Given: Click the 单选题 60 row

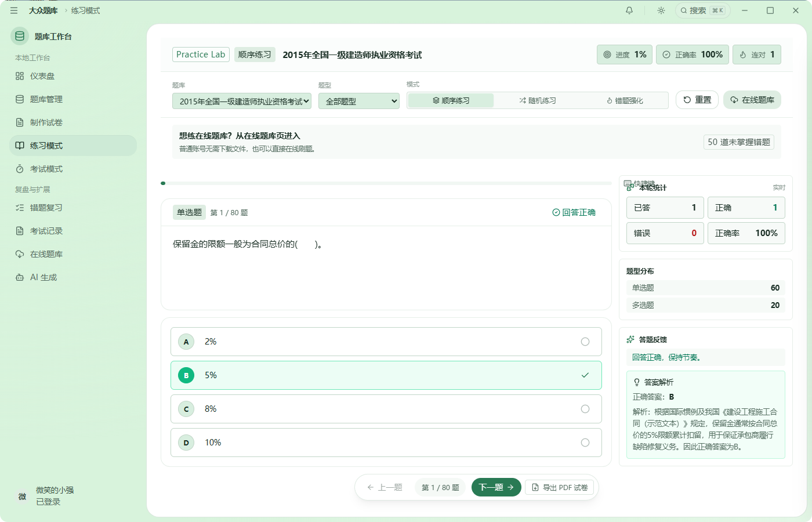Looking at the screenshot, I should coord(706,288).
